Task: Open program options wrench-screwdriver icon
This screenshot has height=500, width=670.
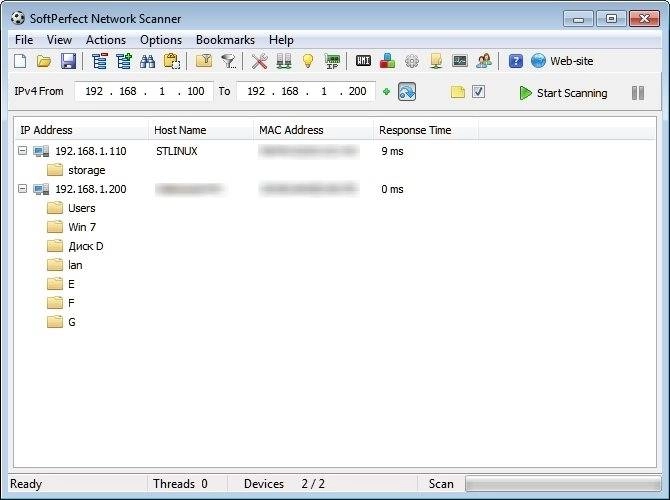Action: click(x=259, y=61)
